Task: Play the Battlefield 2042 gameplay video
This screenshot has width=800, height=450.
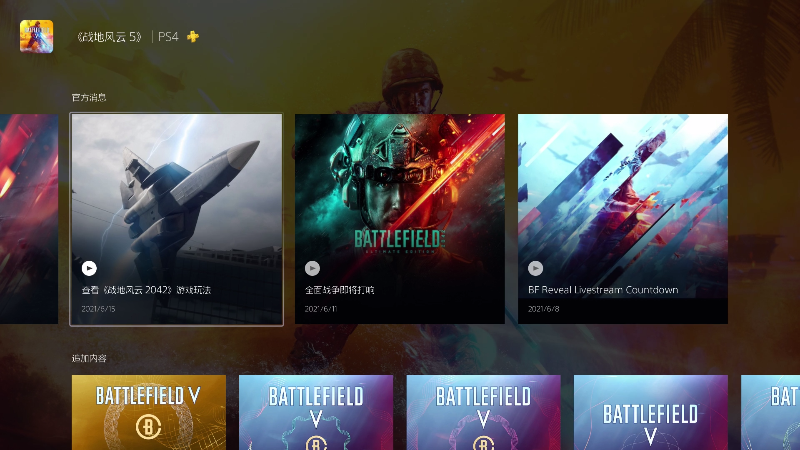Action: coord(89,268)
